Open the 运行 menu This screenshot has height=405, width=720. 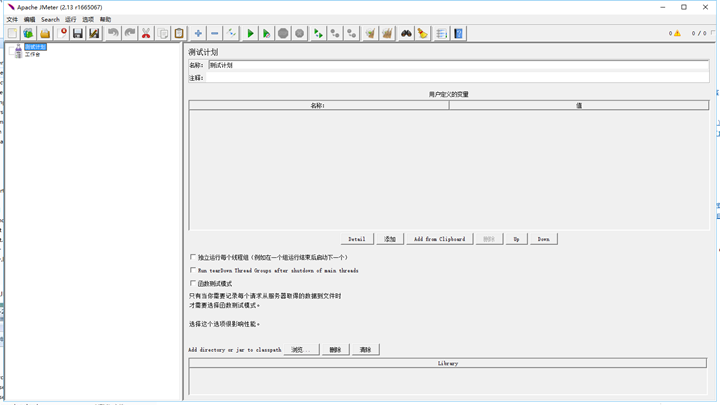coord(70,19)
